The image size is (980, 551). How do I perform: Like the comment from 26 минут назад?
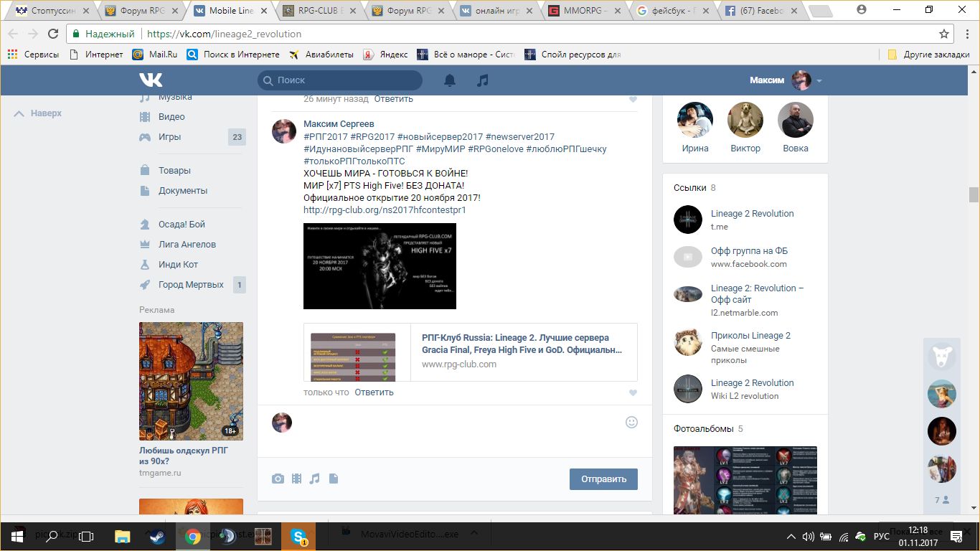point(633,100)
